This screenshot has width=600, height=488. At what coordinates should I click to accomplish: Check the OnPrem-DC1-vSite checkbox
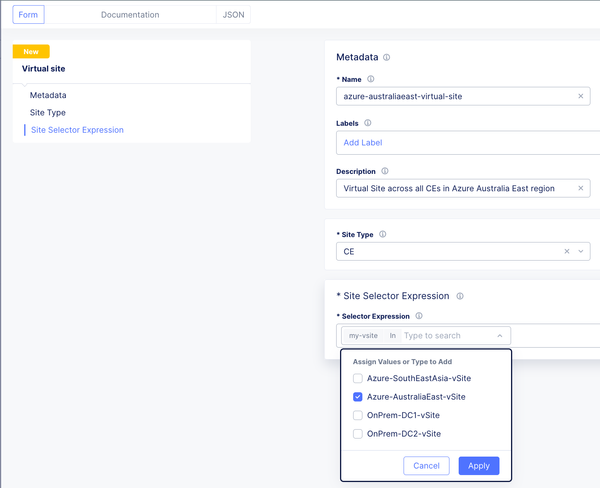point(358,415)
